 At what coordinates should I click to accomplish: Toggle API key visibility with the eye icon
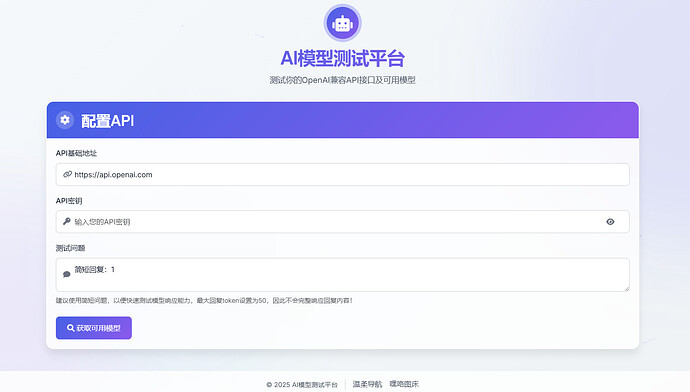pyautogui.click(x=610, y=222)
